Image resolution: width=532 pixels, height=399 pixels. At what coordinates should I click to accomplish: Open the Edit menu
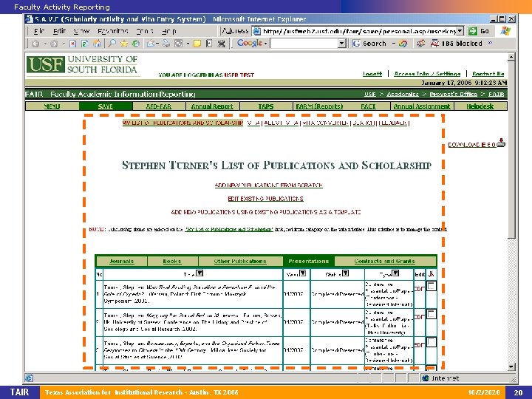click(x=59, y=31)
